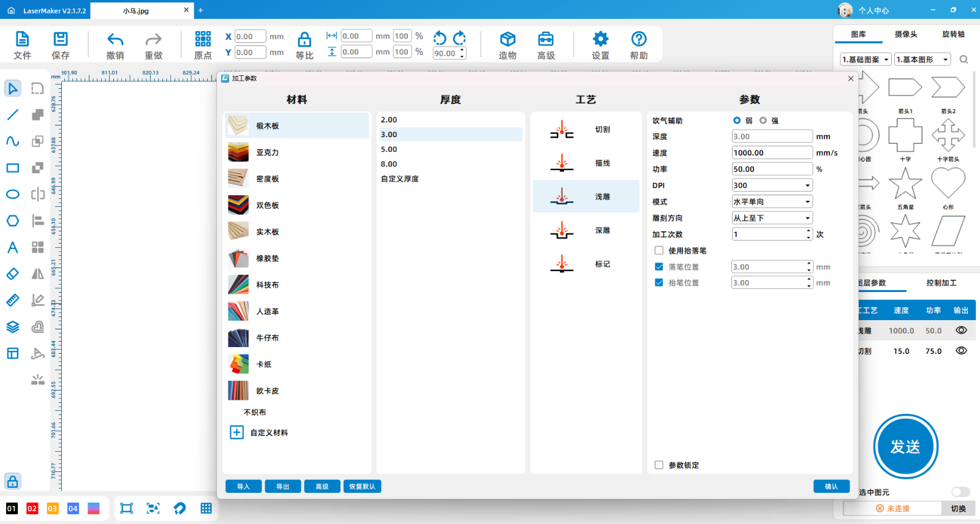Enable the 使用抬落笔 checkbox
This screenshot has width=980, height=524.
[x=659, y=250]
